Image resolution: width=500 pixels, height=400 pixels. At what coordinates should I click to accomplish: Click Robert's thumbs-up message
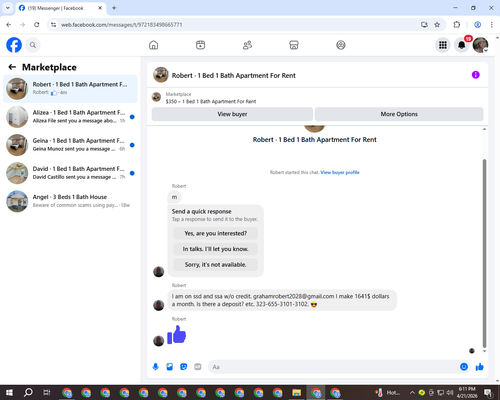point(177,335)
